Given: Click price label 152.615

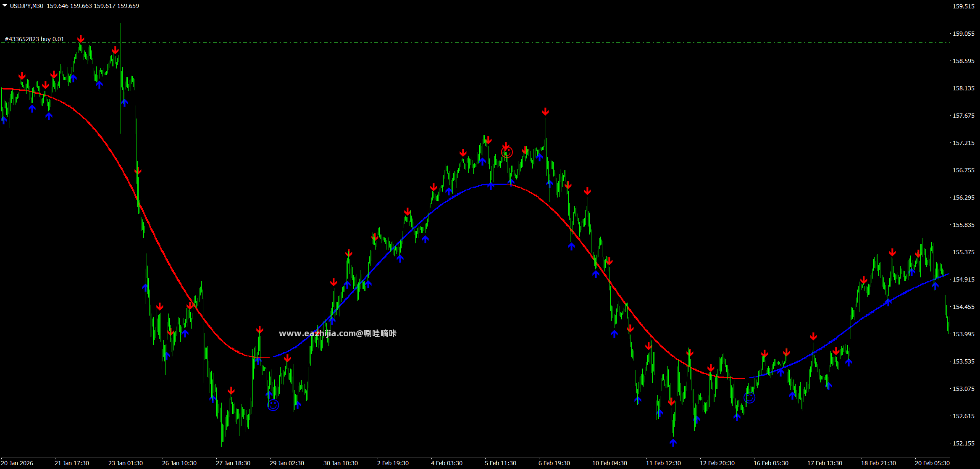Looking at the screenshot, I should click(964, 416).
